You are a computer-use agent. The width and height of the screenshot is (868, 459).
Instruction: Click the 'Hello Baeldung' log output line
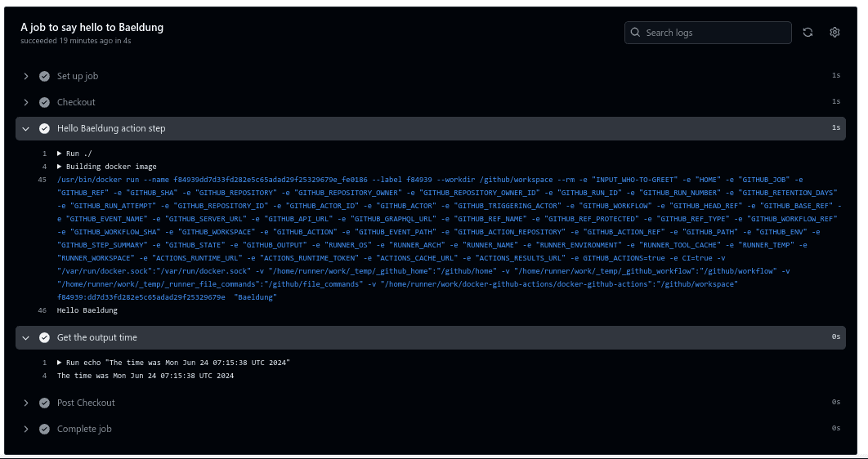[x=87, y=311]
